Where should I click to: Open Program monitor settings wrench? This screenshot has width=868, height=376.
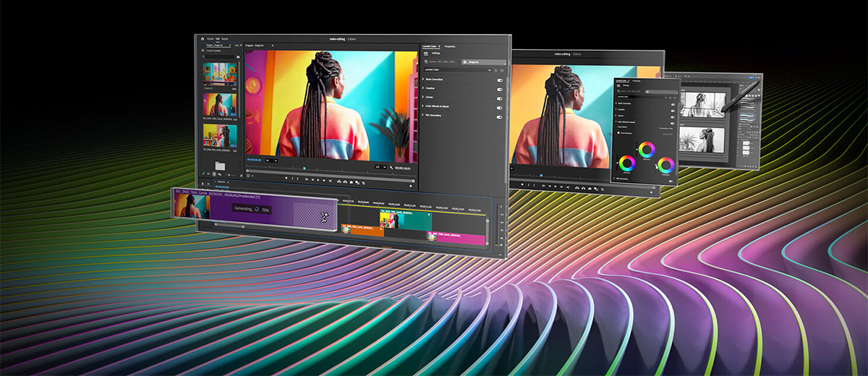(x=391, y=168)
